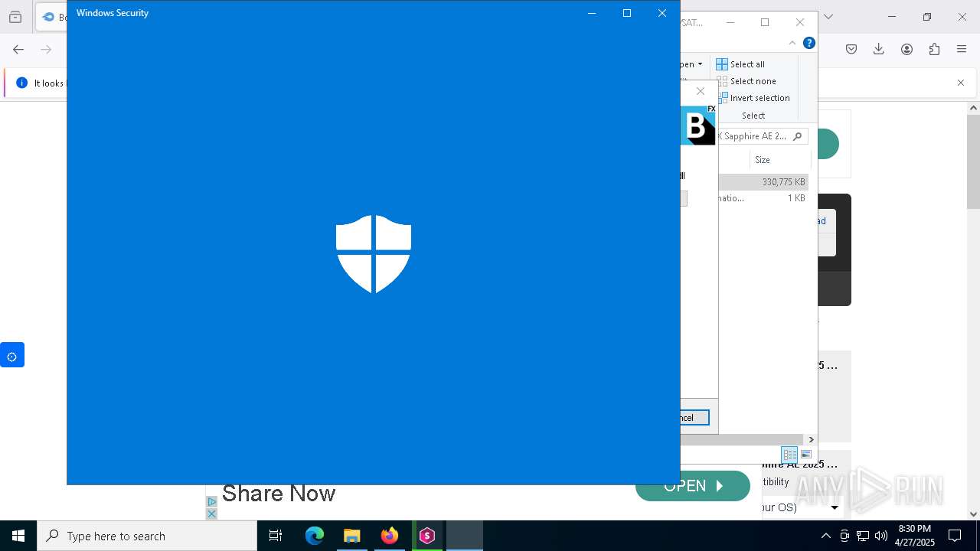This screenshot has height=551, width=980.
Task: Open volume control tray icon
Action: 881,536
